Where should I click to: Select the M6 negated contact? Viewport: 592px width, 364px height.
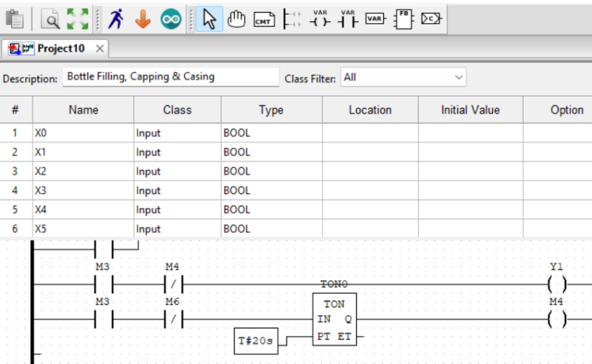point(174,319)
